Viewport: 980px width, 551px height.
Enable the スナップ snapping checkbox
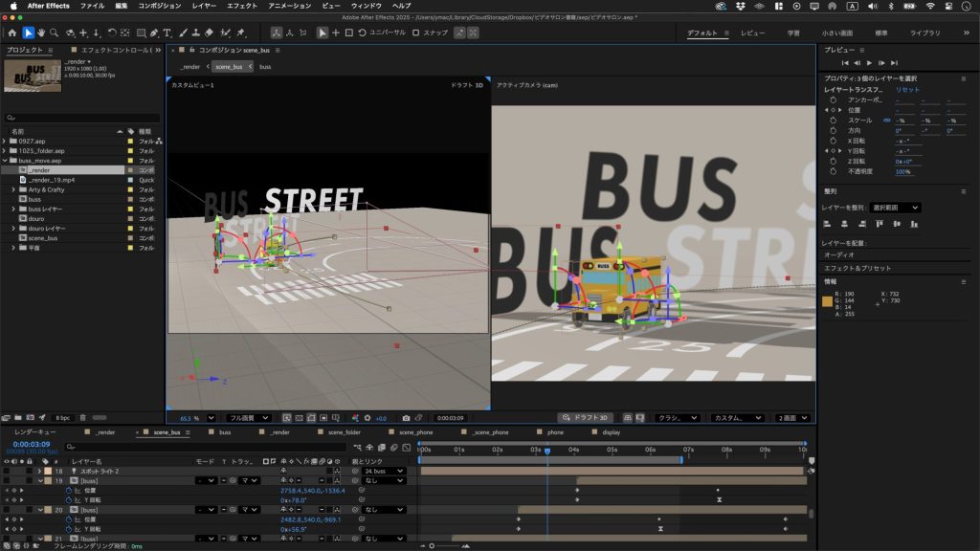[416, 33]
